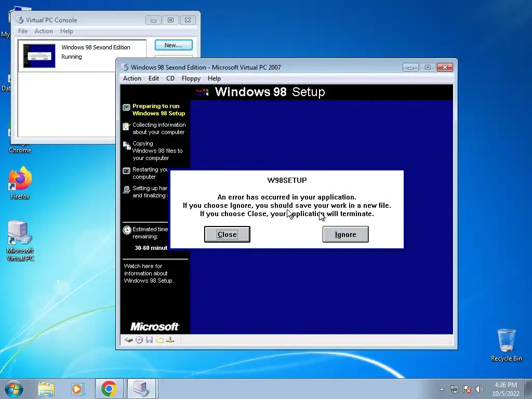Minimize the Virtual PC 2007 window
The height and width of the screenshot is (399, 532).
(x=410, y=68)
